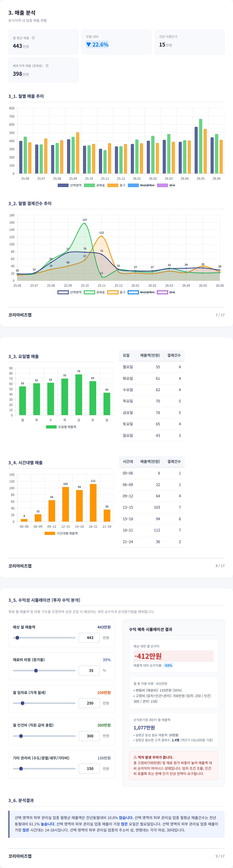
Task: Click the 월 임차료 slider handle
Action: pos(23,703)
